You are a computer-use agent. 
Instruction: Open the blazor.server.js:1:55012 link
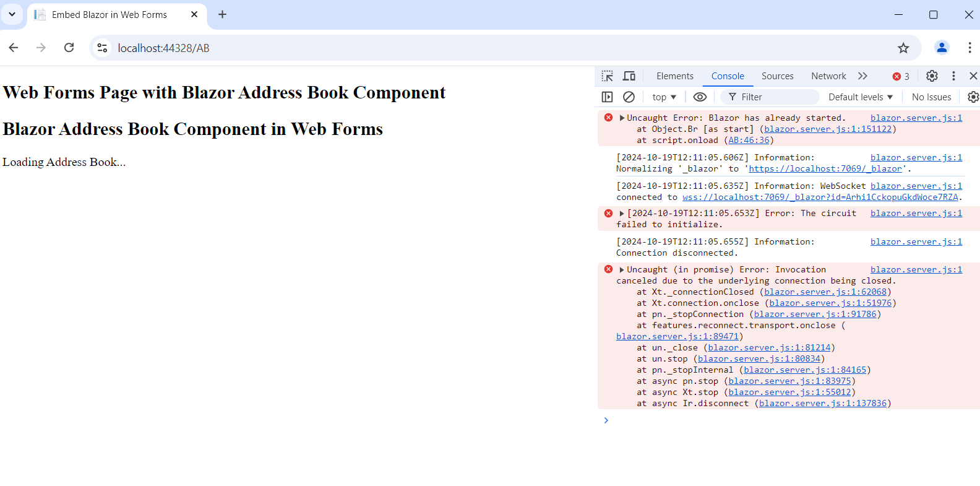tap(789, 393)
